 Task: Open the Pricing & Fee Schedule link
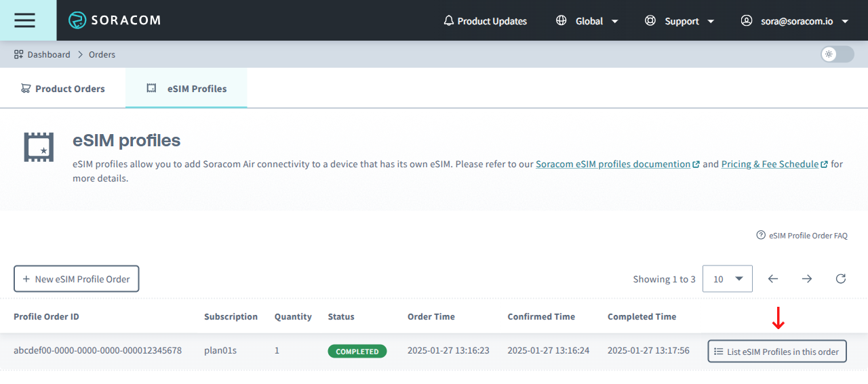coord(770,164)
